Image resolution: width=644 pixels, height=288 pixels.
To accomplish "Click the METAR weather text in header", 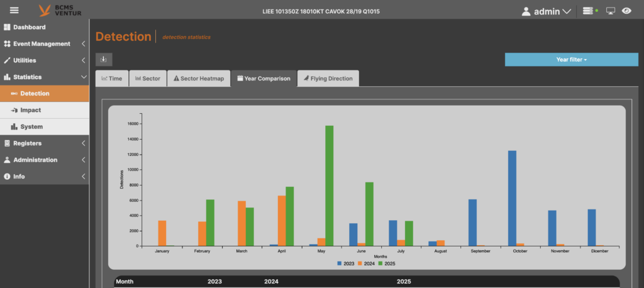I will 321,11.
